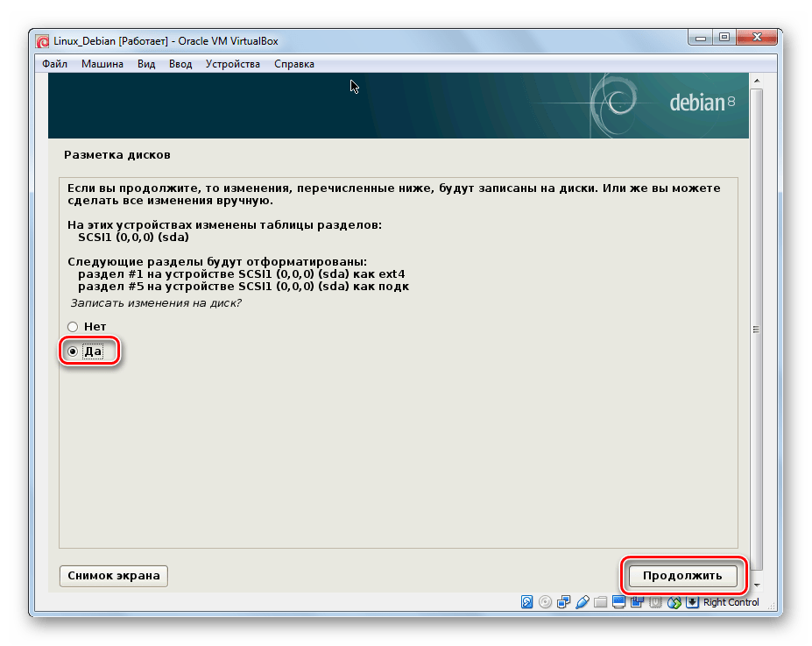The width and height of the screenshot is (812, 646).
Task: Open the Справка menu
Action: click(294, 64)
